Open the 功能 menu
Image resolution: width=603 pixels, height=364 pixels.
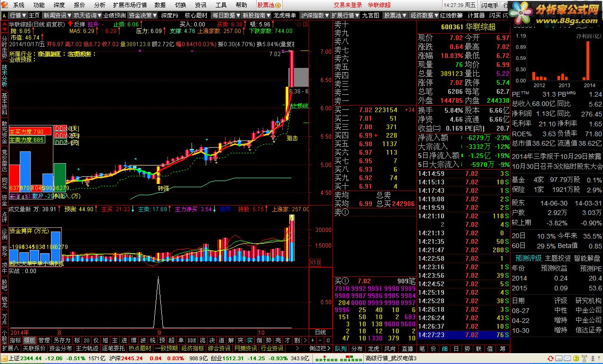39,5
